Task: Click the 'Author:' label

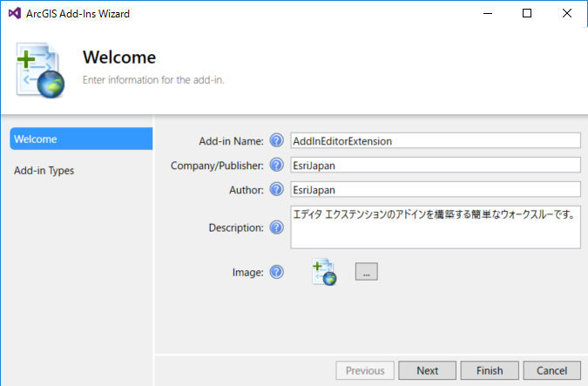Action: click(x=247, y=190)
